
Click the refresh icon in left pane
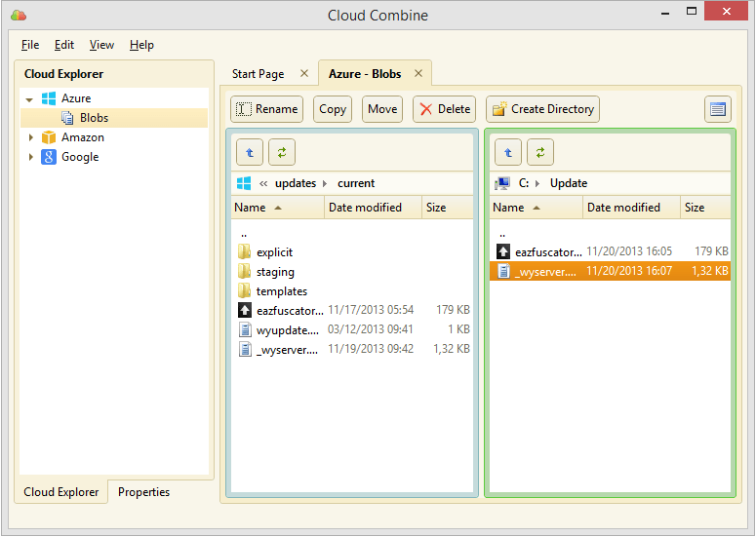[x=282, y=152]
